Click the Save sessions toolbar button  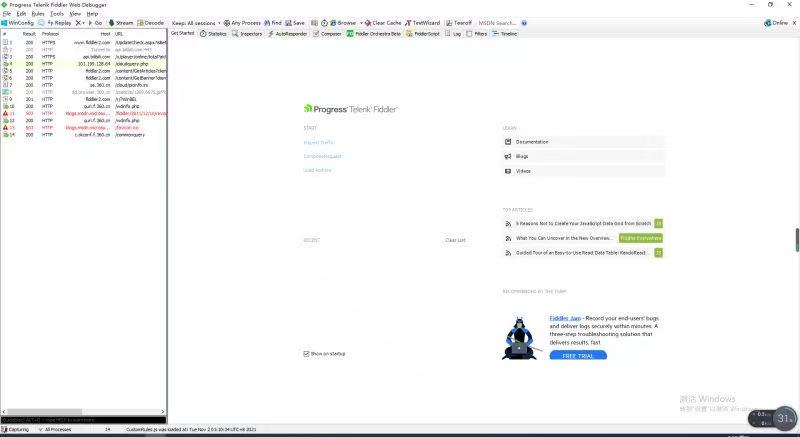pyautogui.click(x=295, y=23)
